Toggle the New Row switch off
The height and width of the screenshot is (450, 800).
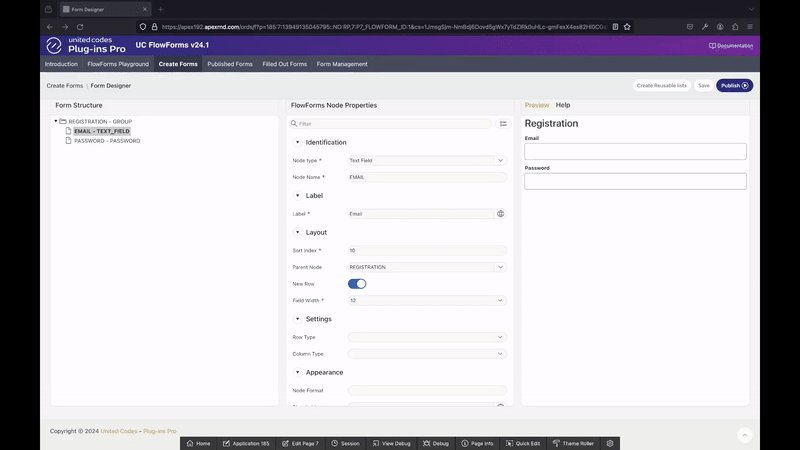(x=357, y=284)
